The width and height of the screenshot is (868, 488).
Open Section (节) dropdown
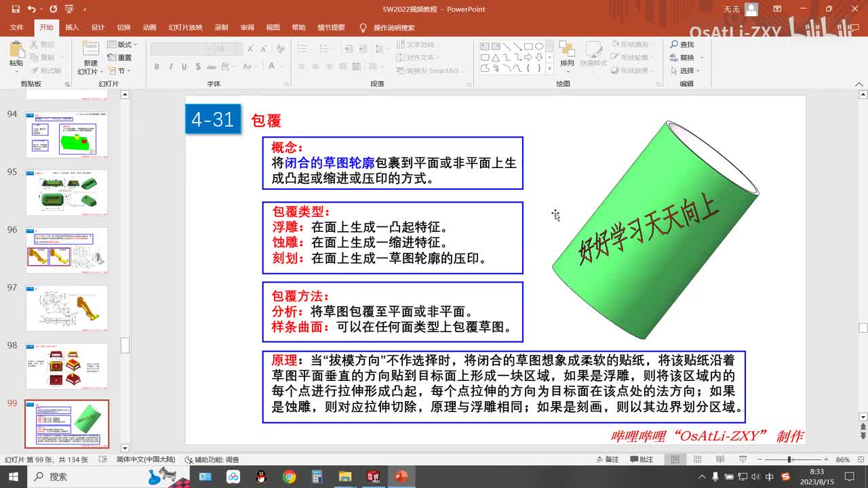pyautogui.click(x=119, y=70)
